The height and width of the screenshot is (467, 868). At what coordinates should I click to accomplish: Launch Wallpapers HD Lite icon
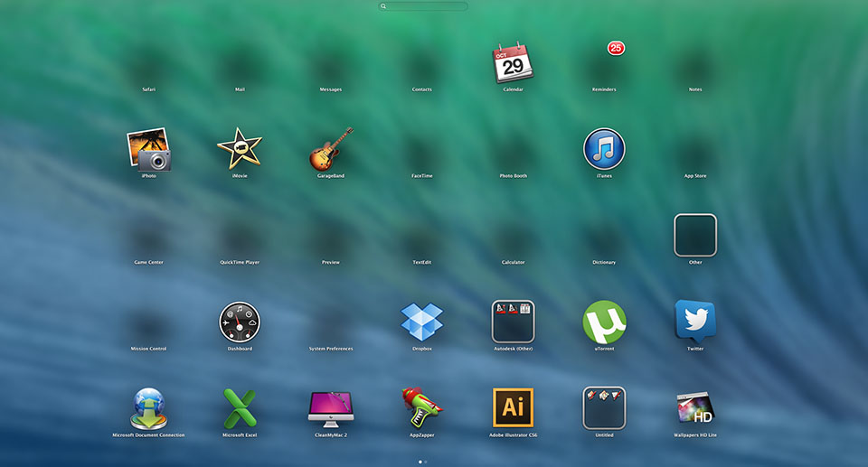(x=695, y=408)
